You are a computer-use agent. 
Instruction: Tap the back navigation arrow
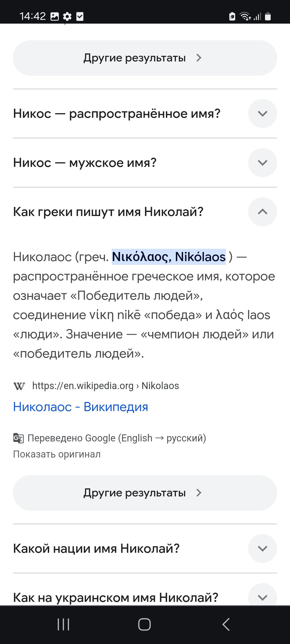click(226, 624)
